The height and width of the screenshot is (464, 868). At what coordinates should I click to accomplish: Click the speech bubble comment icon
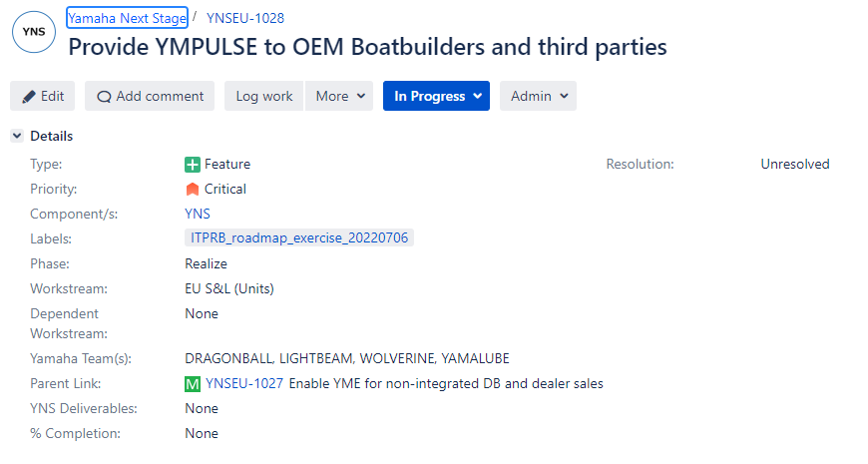pos(104,97)
